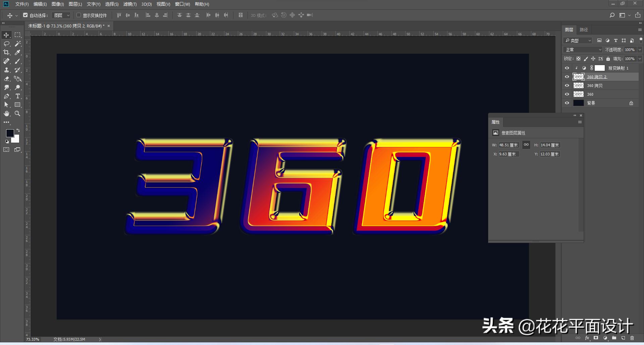The image size is (644, 345).
Task: Enable the 自动选择 checkbox in options bar
Action: pos(25,15)
